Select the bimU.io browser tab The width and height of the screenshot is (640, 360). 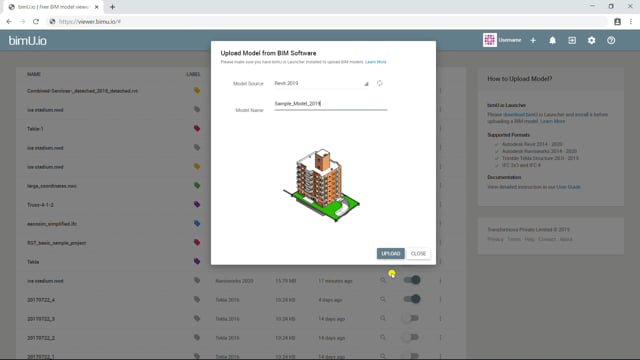point(53,7)
